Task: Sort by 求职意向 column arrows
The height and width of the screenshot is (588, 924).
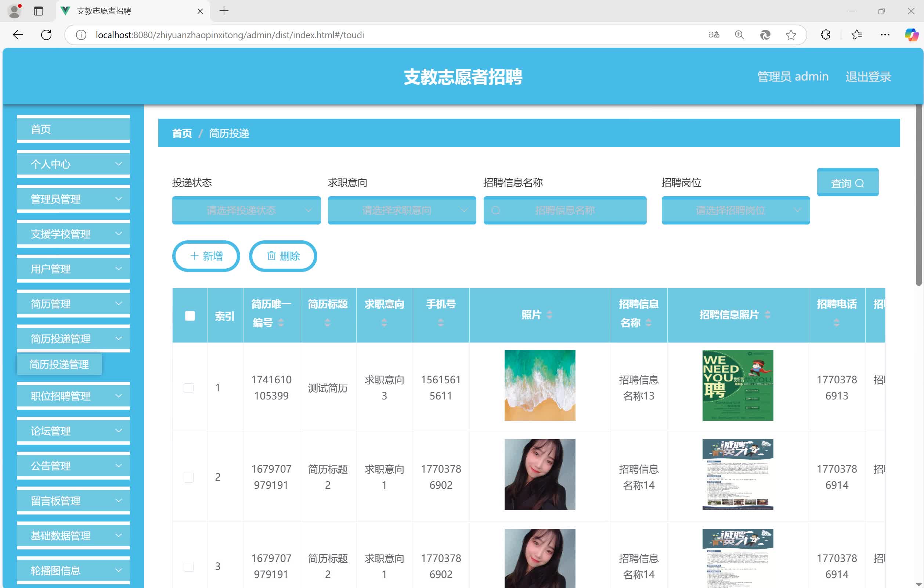Action: point(384,323)
